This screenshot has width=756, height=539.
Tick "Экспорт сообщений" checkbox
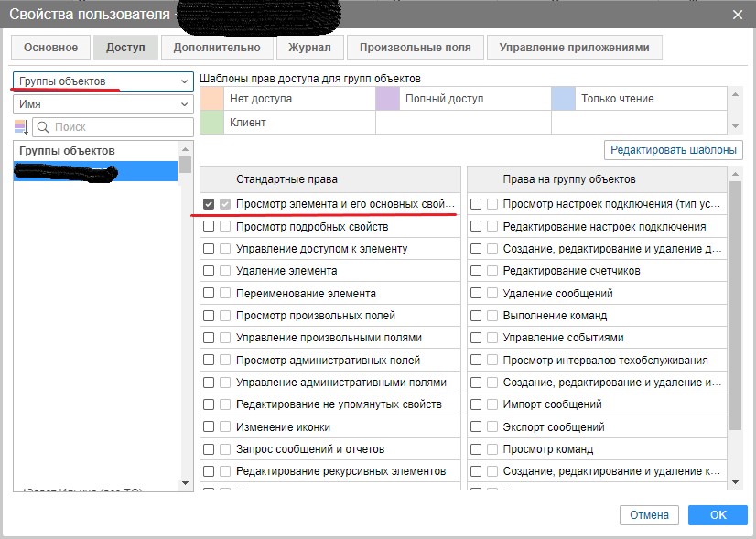click(476, 427)
